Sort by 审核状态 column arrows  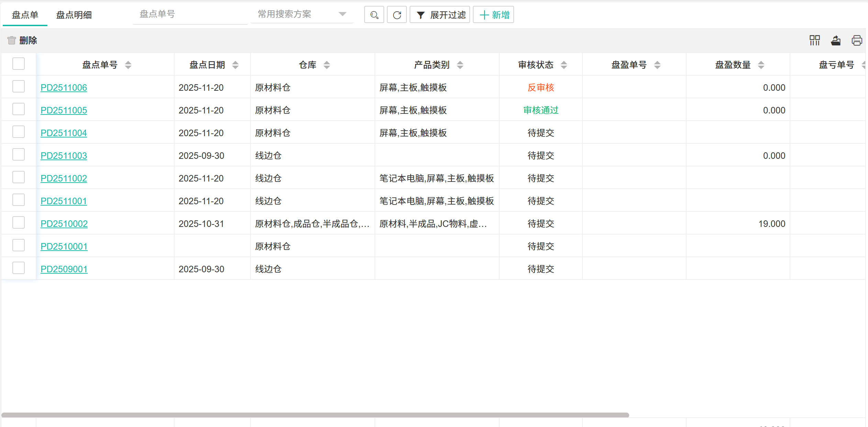coord(564,65)
